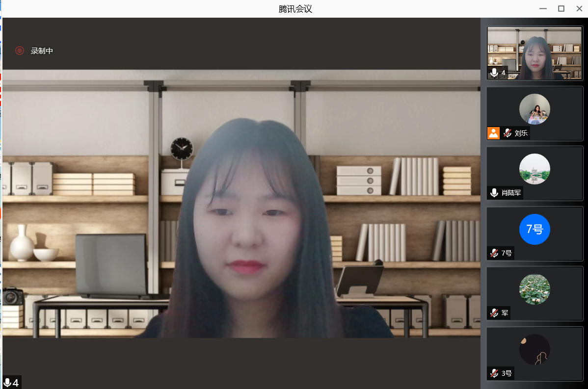The image size is (588, 389).
Task: Click 3号's dark circular avatar
Action: tap(535, 349)
